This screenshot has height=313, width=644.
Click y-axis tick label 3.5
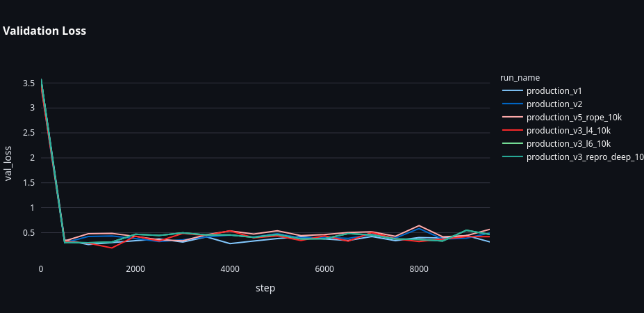pyautogui.click(x=28, y=83)
